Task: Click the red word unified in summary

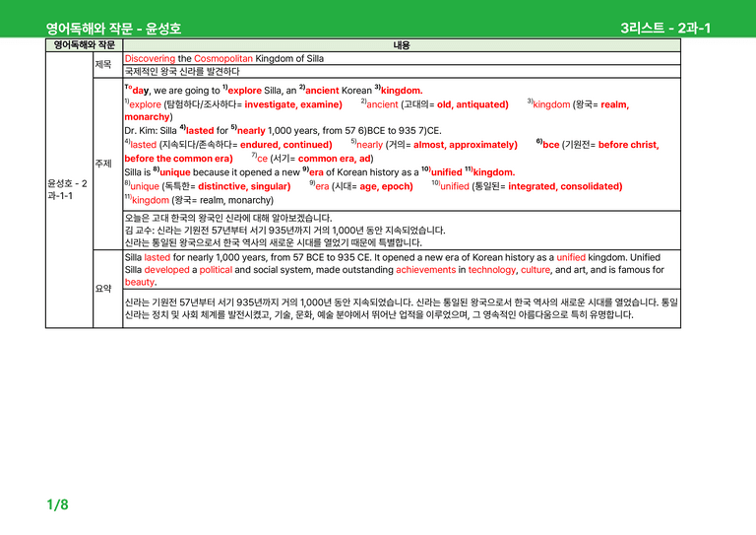Action: [571, 257]
